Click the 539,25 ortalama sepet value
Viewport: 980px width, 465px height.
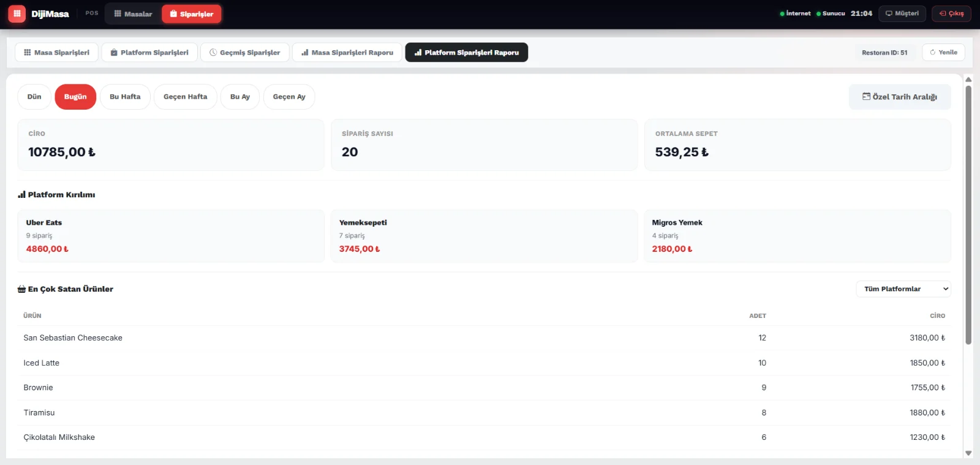[682, 152]
